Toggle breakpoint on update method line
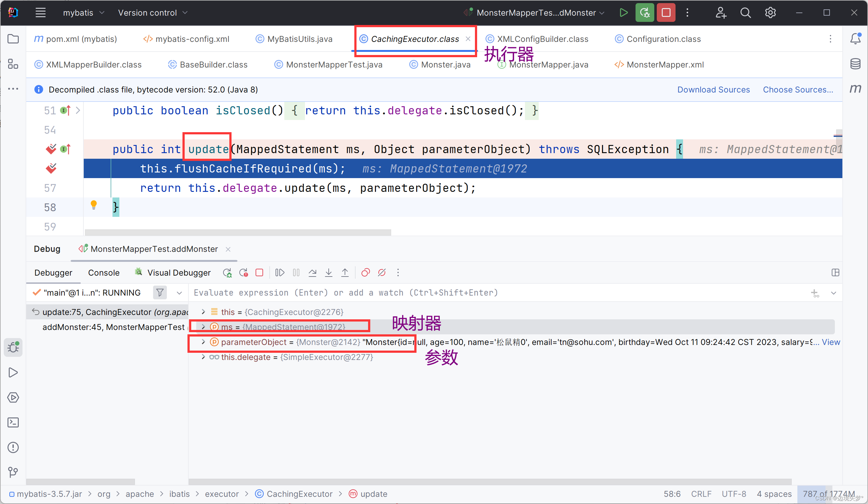This screenshot has height=504, width=868. coord(51,149)
